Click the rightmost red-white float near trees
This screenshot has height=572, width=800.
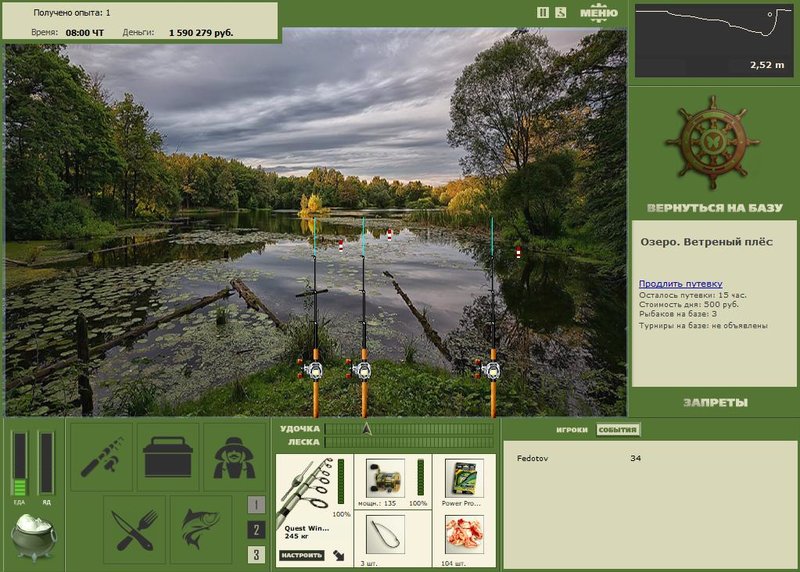[x=518, y=252]
